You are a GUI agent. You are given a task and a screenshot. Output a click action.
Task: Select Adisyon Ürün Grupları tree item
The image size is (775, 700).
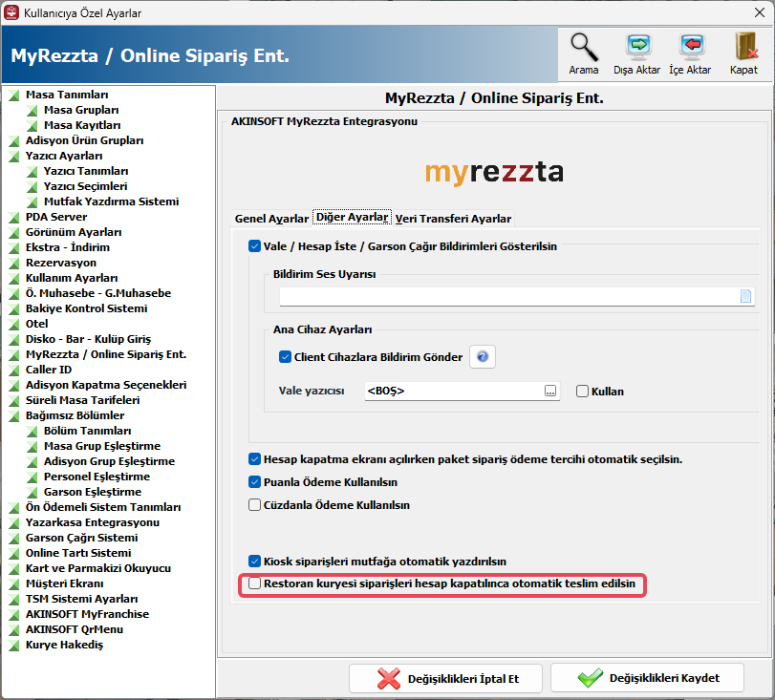(84, 140)
